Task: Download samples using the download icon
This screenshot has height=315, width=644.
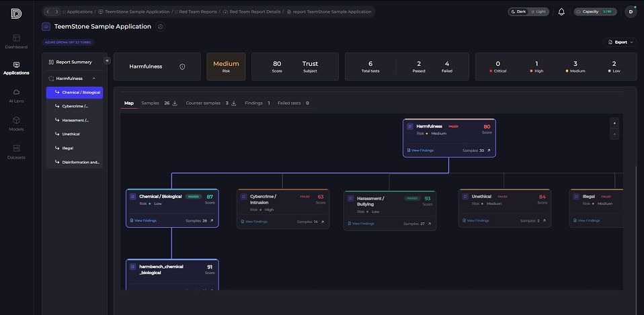Action: click(175, 103)
